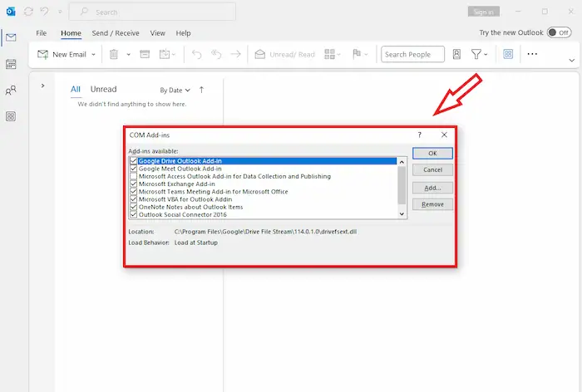The width and height of the screenshot is (582, 392).
Task: Click the Search box in the title bar
Action: [x=152, y=12]
